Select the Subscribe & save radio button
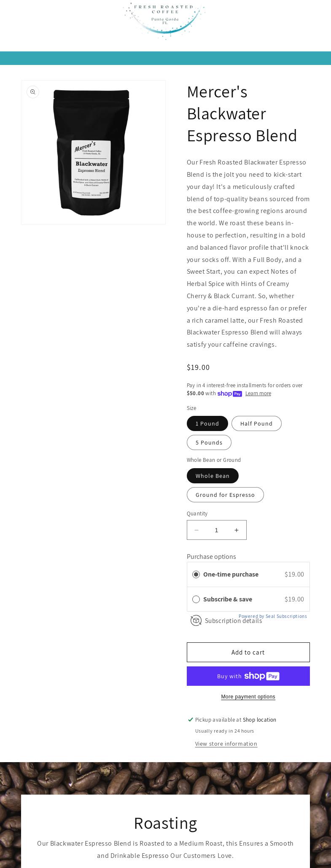The width and height of the screenshot is (331, 868). [196, 599]
